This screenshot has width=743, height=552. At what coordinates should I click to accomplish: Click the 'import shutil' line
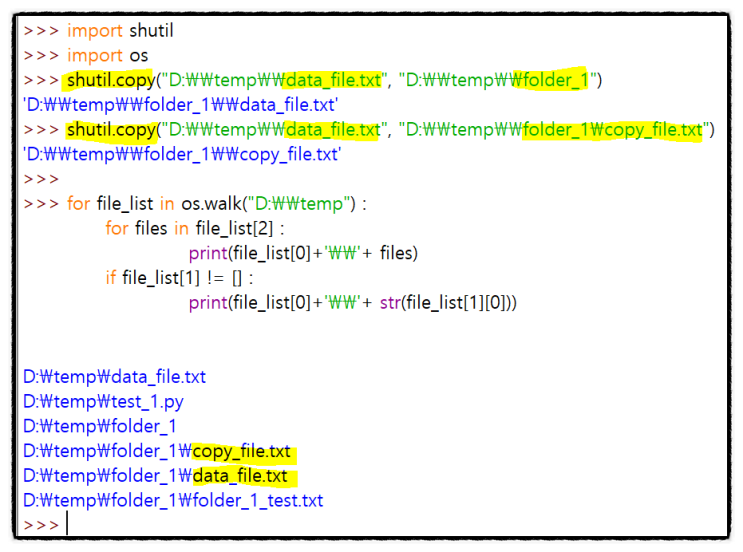99,31
